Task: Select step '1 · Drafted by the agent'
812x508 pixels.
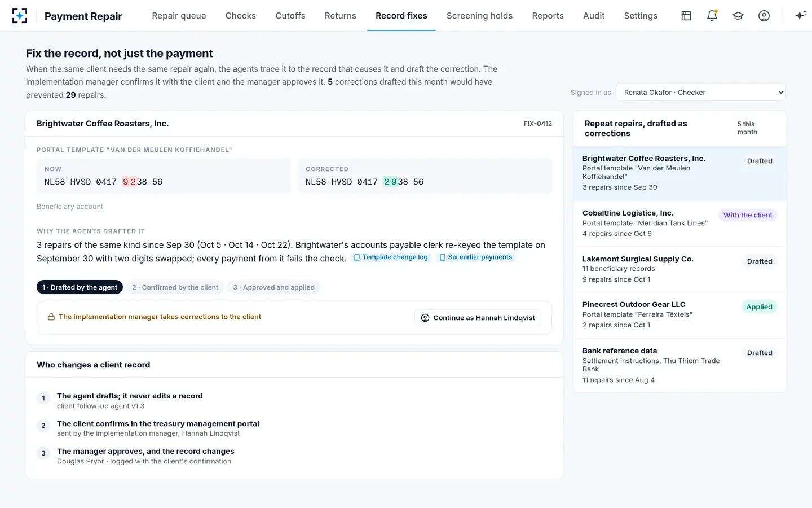Action: [80, 287]
